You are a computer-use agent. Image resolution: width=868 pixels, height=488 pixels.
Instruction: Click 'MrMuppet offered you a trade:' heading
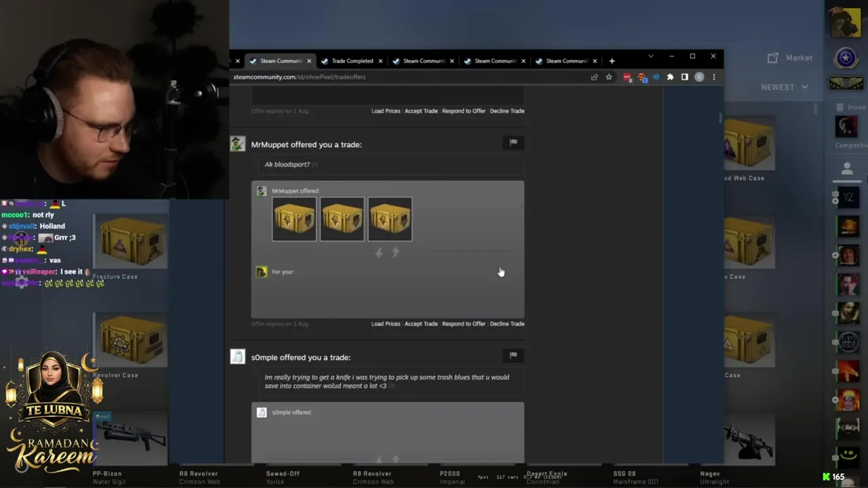pyautogui.click(x=307, y=144)
